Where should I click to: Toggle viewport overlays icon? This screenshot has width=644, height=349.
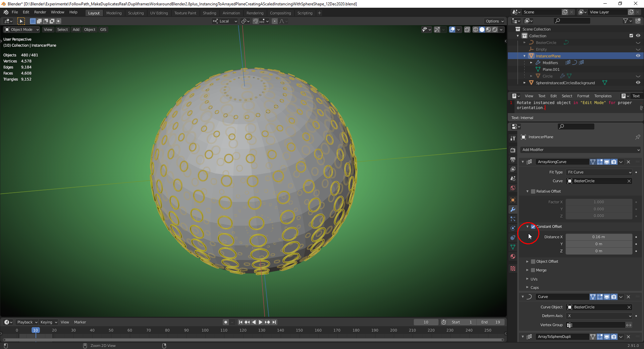pos(452,30)
